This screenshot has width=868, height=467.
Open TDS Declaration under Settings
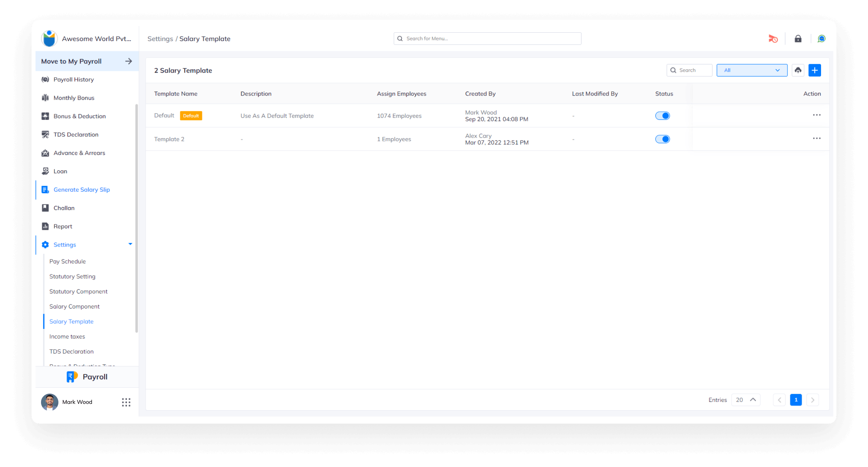click(x=71, y=351)
